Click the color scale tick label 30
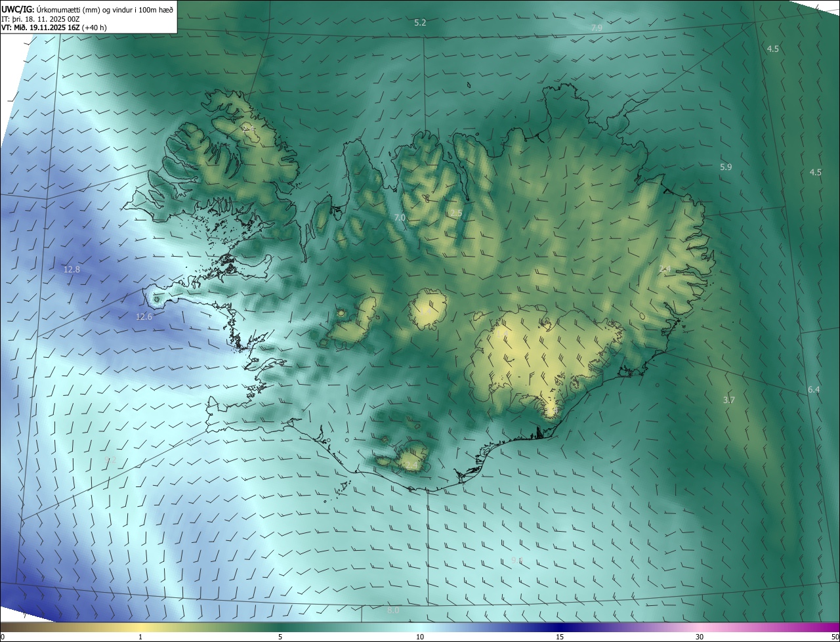 [x=700, y=637]
